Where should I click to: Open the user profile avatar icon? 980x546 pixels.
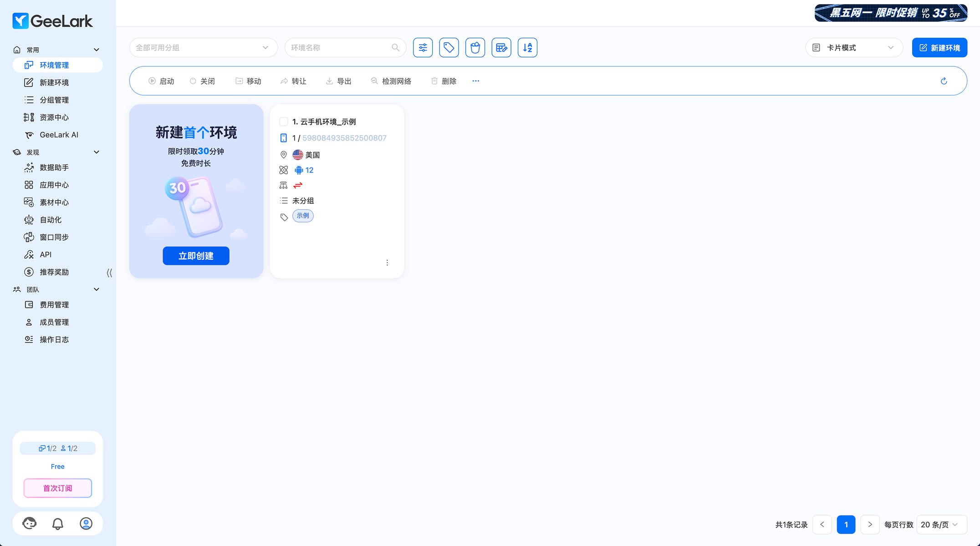pyautogui.click(x=86, y=524)
